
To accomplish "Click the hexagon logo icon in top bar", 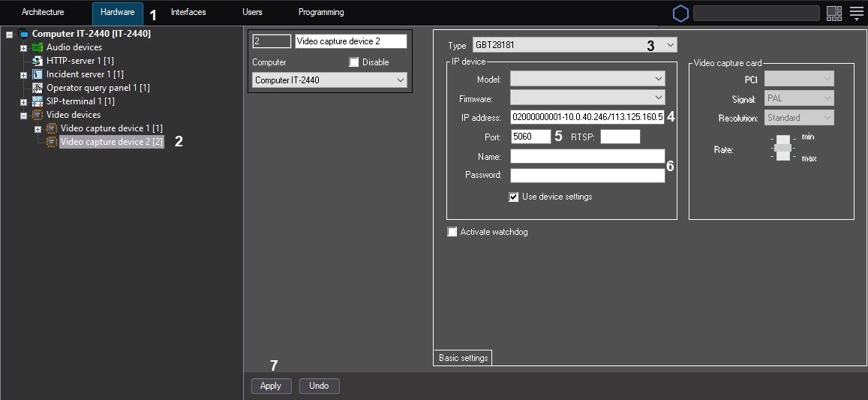I will (x=680, y=14).
